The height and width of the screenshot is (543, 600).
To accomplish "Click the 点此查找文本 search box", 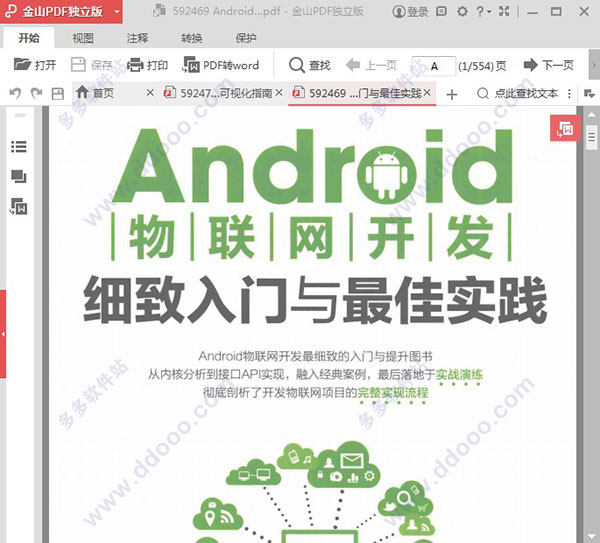I will pyautogui.click(x=517, y=93).
